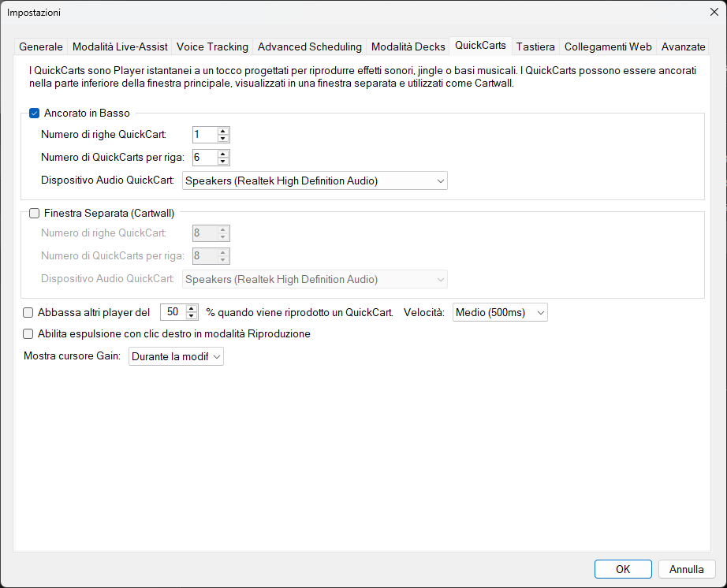
Task: Click the QuickCarts per riga field showing 6
Action: [x=205, y=158]
